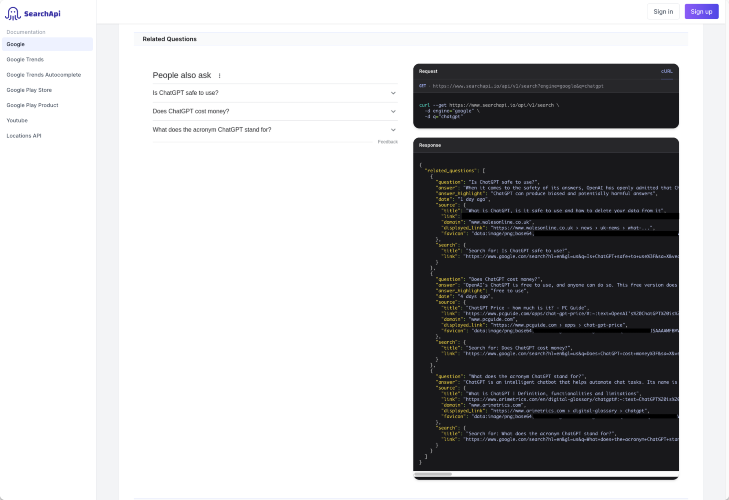Expand "What does the acronym ChatGPT stand for?"

275,130
